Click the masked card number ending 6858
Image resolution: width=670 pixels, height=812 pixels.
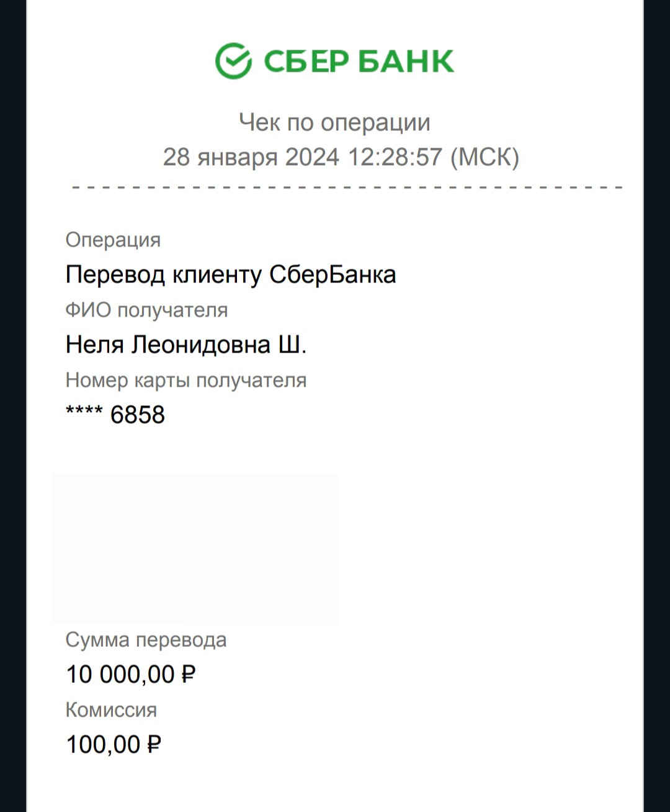point(116,415)
